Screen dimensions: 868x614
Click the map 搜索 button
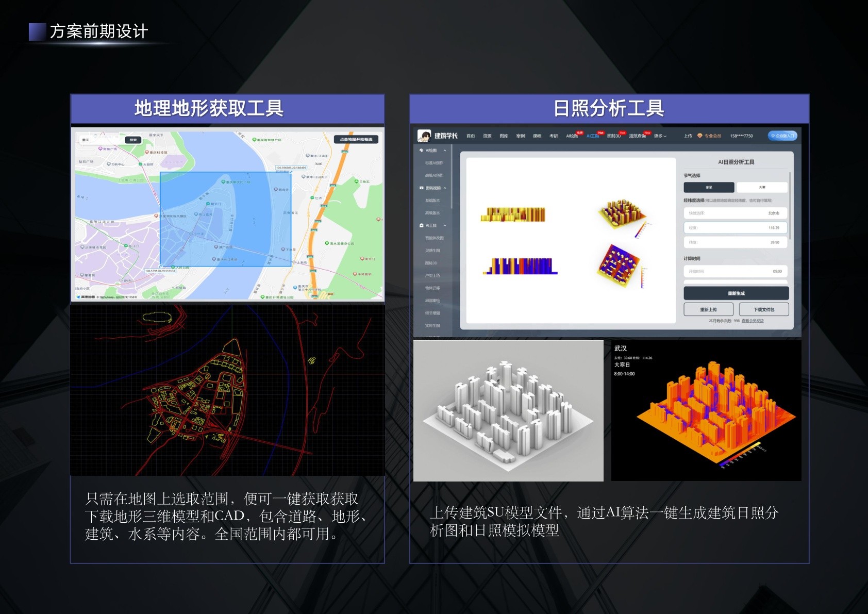point(133,140)
